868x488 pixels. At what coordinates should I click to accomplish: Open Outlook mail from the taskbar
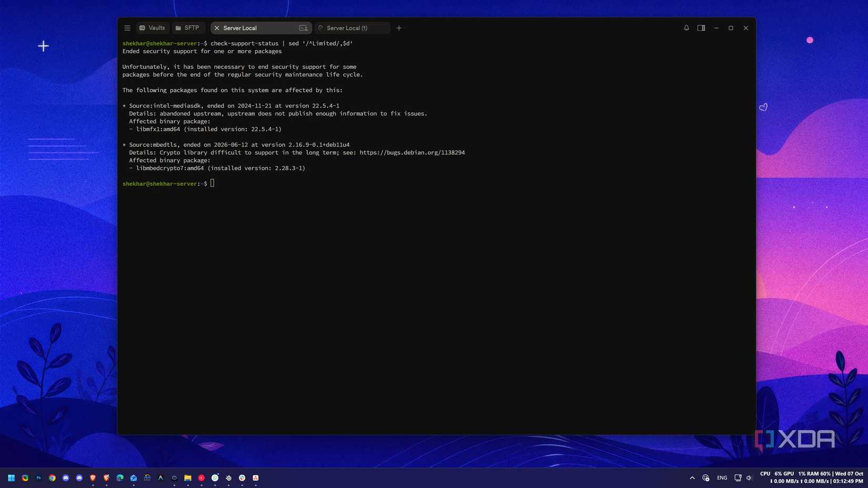(x=134, y=478)
